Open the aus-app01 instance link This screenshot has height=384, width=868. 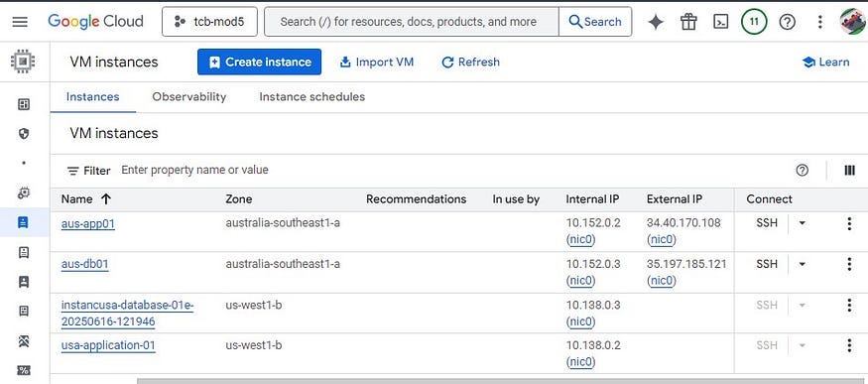pos(88,223)
